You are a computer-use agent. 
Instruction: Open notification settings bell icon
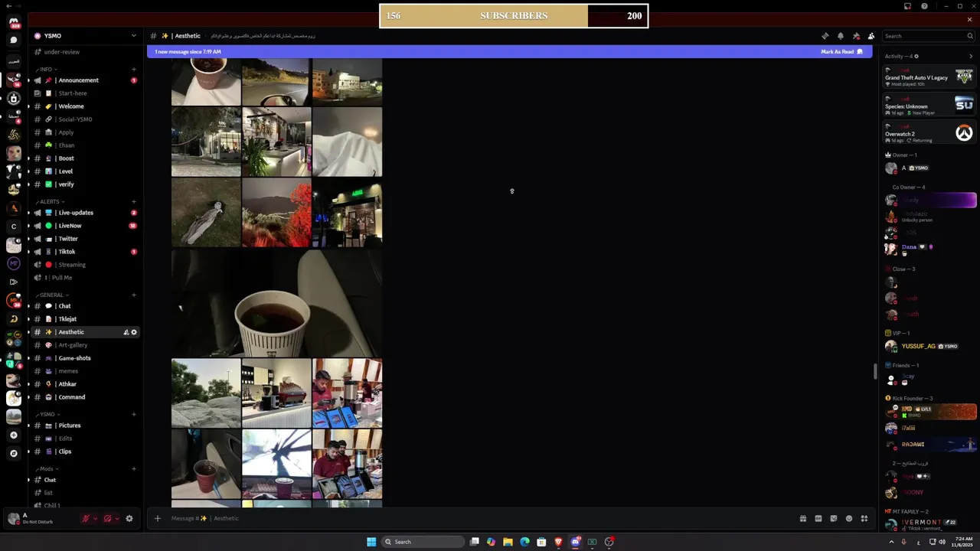[840, 36]
